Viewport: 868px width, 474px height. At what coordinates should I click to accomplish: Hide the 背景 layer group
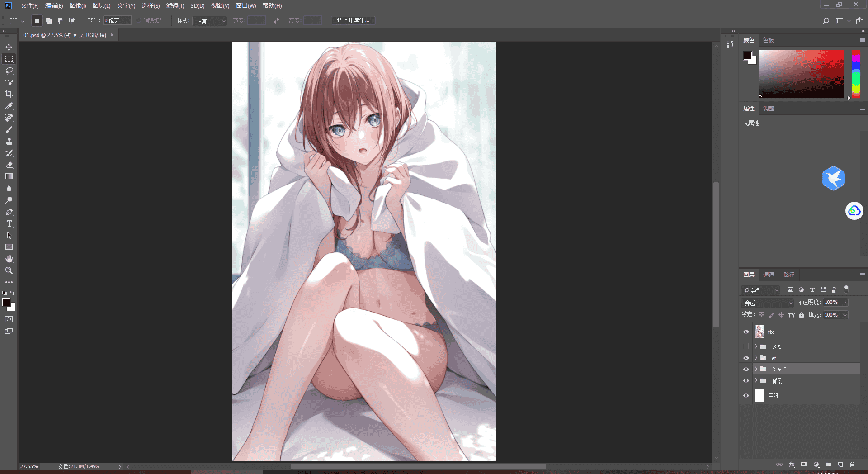(x=746, y=380)
